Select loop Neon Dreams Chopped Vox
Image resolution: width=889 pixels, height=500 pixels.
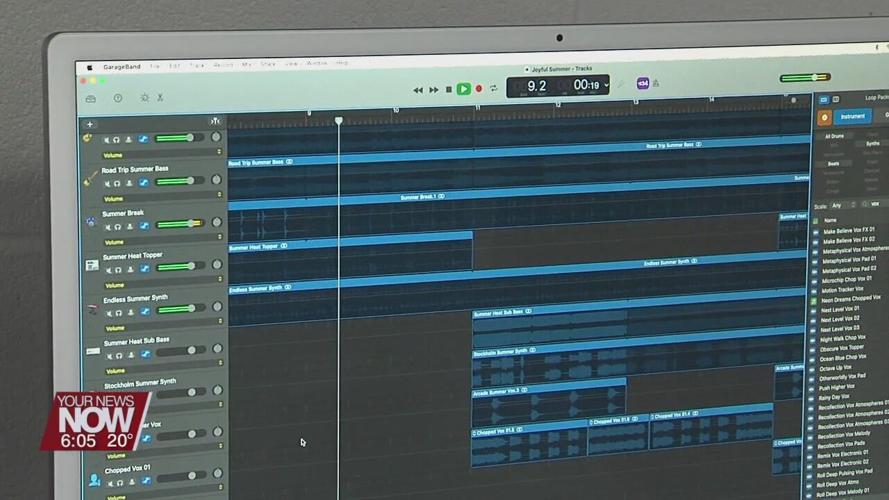[x=849, y=299]
